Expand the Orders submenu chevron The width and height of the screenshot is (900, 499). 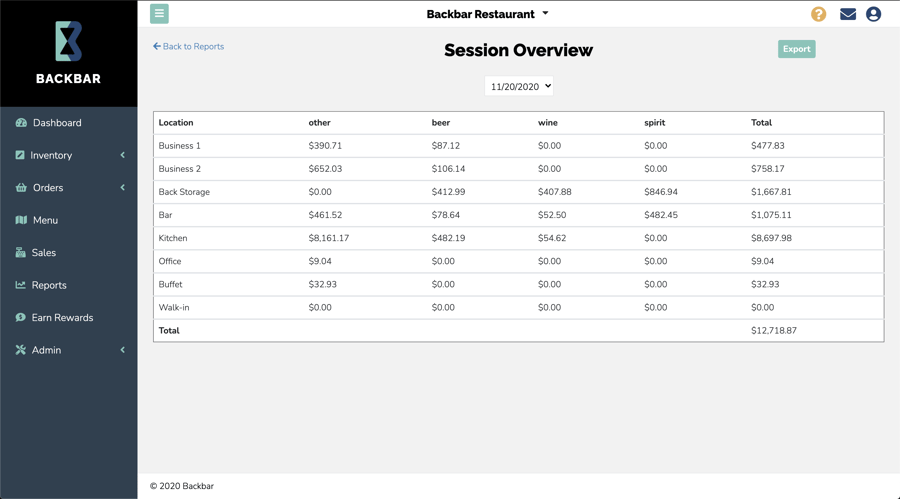coord(122,188)
